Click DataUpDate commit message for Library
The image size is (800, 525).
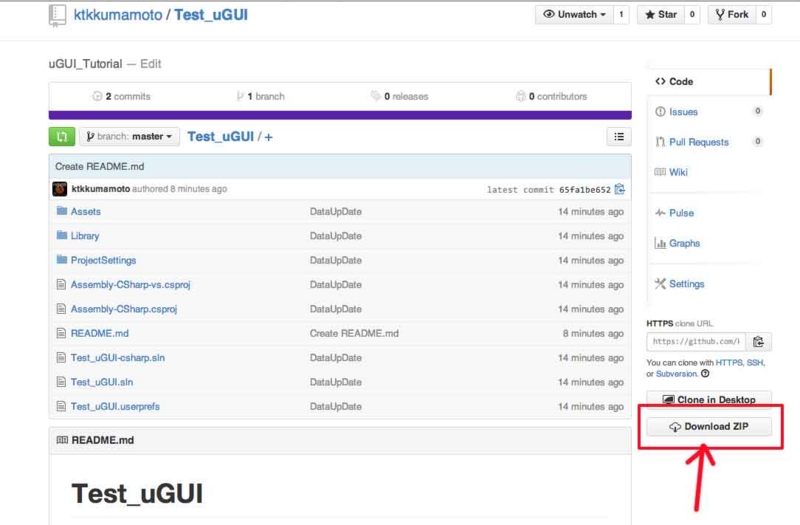336,236
